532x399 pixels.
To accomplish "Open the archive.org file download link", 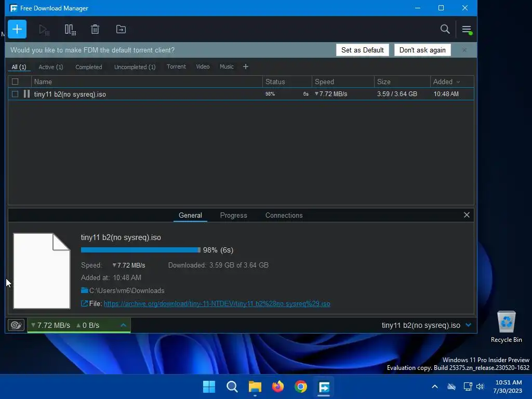I will [x=217, y=303].
